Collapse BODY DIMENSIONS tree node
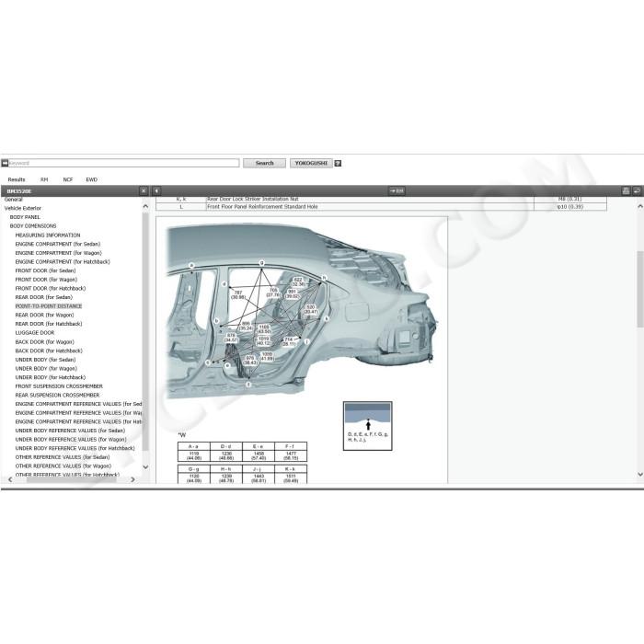 pos(33,226)
